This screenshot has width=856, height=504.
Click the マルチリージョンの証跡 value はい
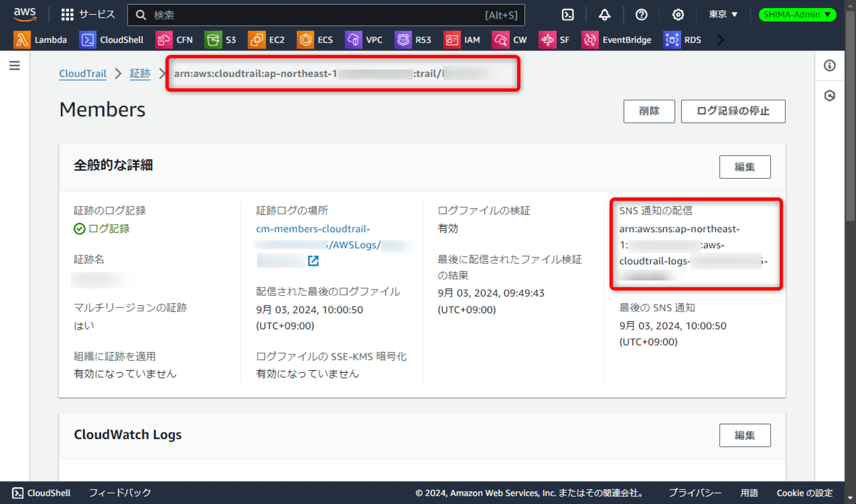click(x=84, y=326)
